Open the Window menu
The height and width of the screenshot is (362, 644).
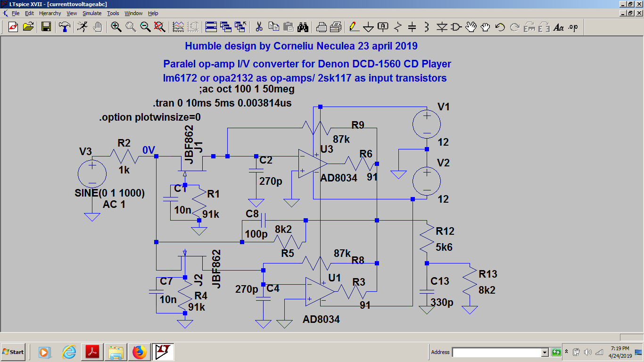(x=133, y=13)
